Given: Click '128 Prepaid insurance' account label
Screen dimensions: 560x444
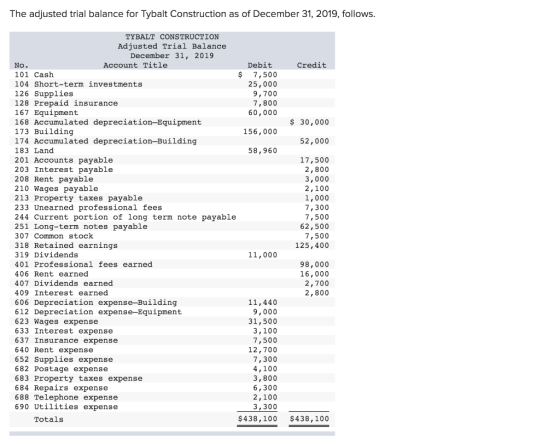Looking at the screenshot, I should click(x=66, y=103).
